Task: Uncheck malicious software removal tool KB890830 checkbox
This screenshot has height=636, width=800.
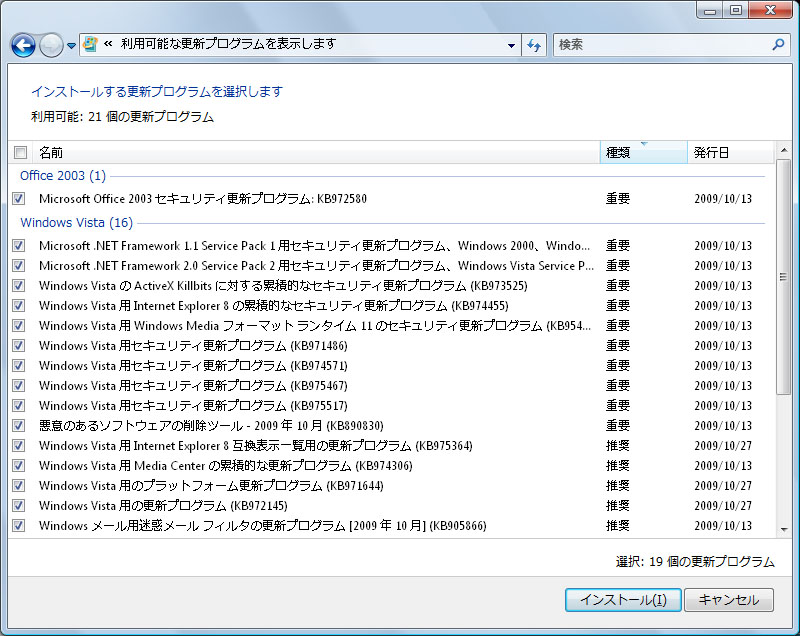Action: click(x=19, y=425)
